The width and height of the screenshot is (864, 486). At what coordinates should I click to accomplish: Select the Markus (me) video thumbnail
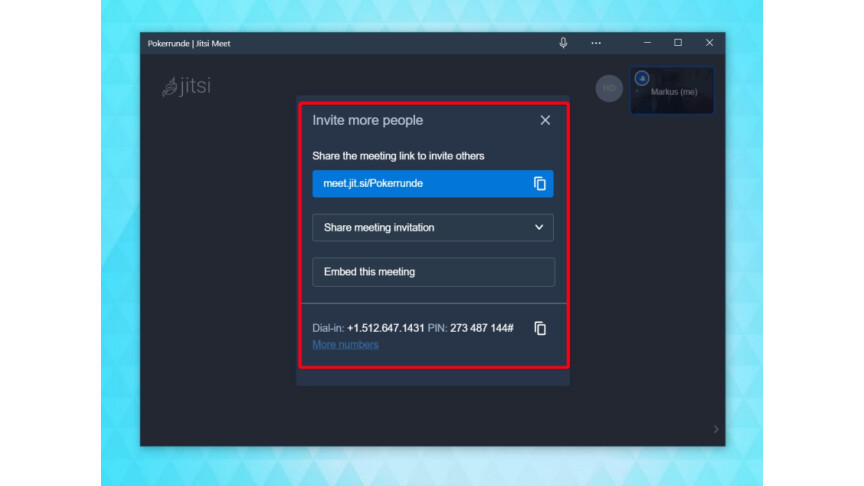[x=672, y=90]
